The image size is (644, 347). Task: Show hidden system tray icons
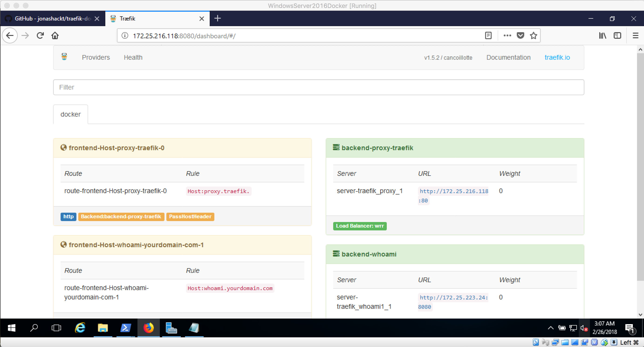pos(551,328)
